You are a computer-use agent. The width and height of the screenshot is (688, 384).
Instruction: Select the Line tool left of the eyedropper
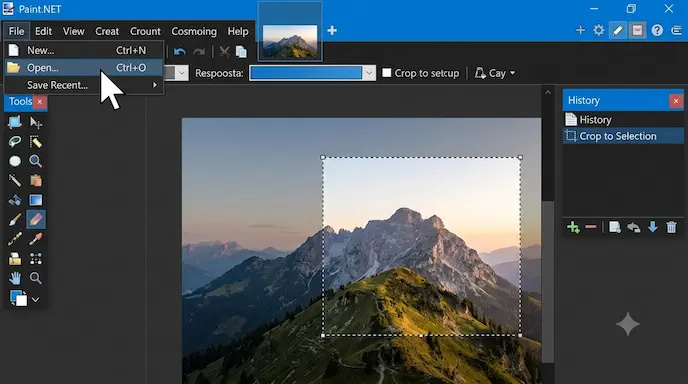(14, 239)
